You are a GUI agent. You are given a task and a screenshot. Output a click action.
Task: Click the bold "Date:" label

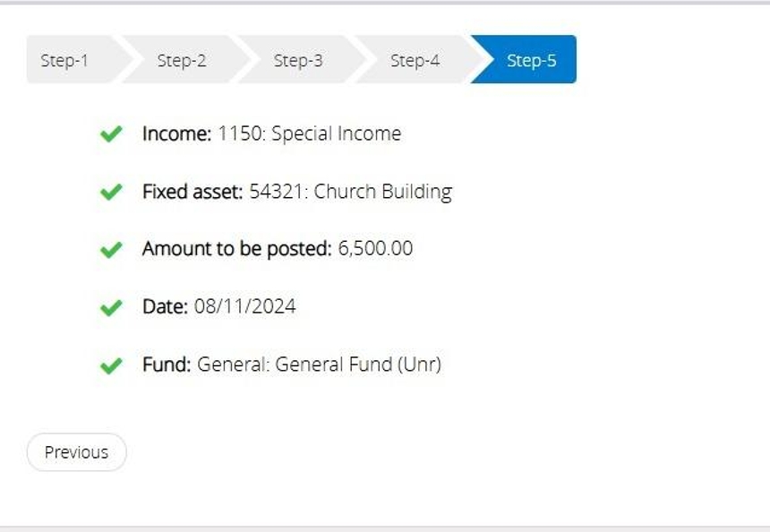[x=165, y=307]
